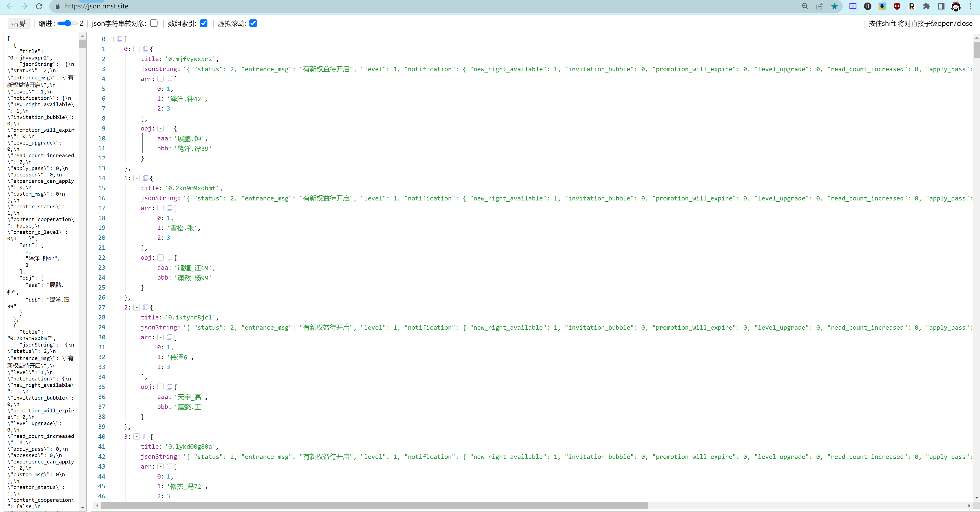The image size is (980, 512).
Task: Collapse object 1 using its minus toggle
Action: point(136,178)
